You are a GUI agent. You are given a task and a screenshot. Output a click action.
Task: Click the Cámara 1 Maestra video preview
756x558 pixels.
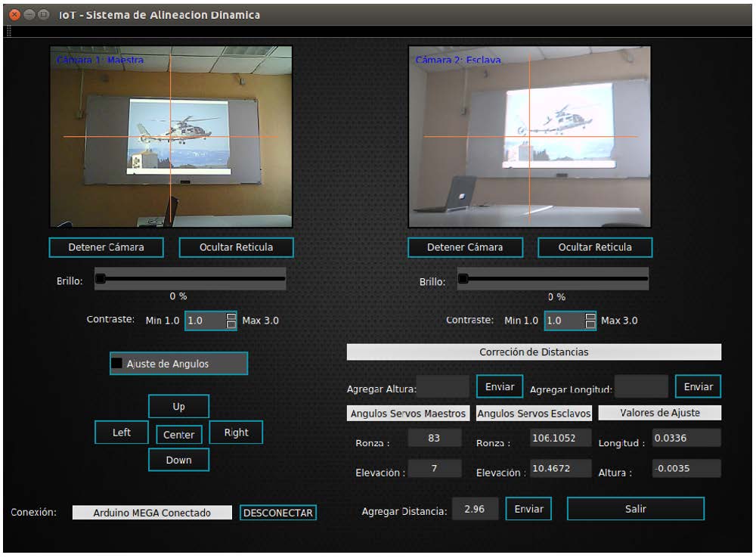[171, 136]
